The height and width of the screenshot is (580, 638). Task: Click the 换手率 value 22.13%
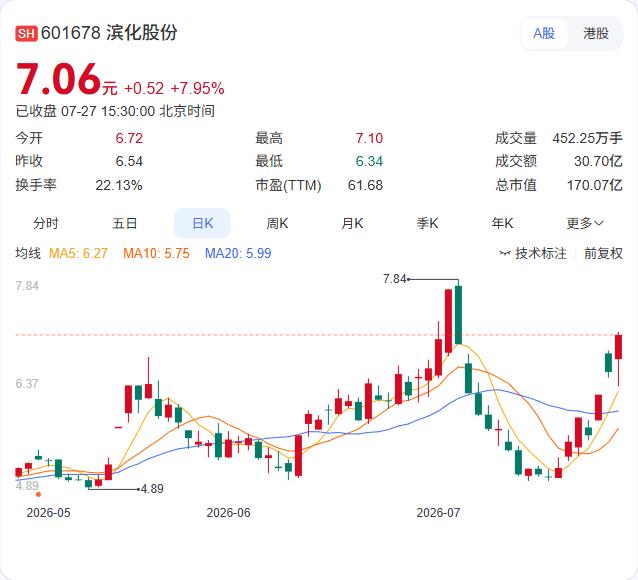pos(119,186)
